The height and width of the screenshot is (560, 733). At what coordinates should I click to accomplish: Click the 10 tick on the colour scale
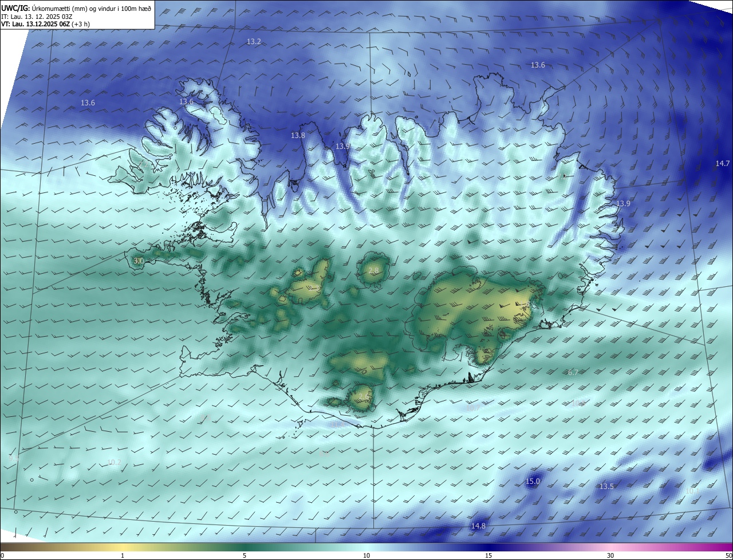pyautogui.click(x=366, y=555)
